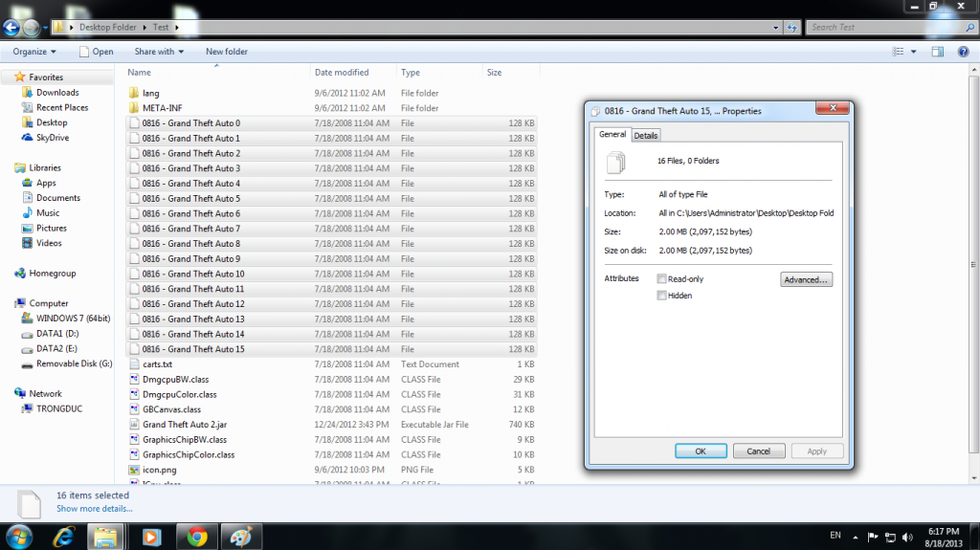Close the Properties dialog

(833, 108)
